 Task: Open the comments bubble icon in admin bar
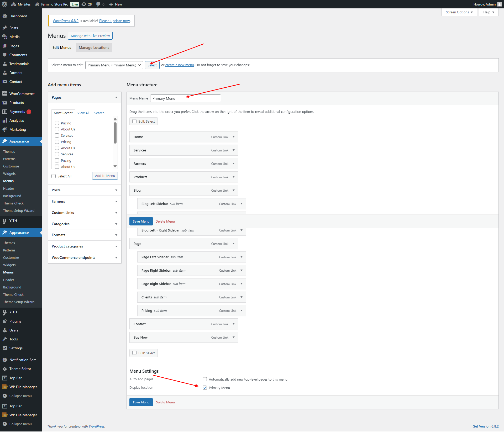coord(98,4)
